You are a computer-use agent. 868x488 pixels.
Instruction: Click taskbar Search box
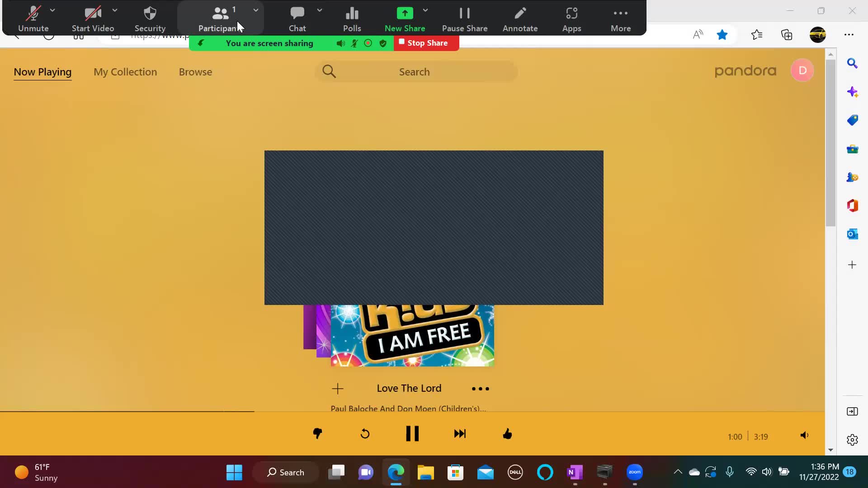pos(286,472)
